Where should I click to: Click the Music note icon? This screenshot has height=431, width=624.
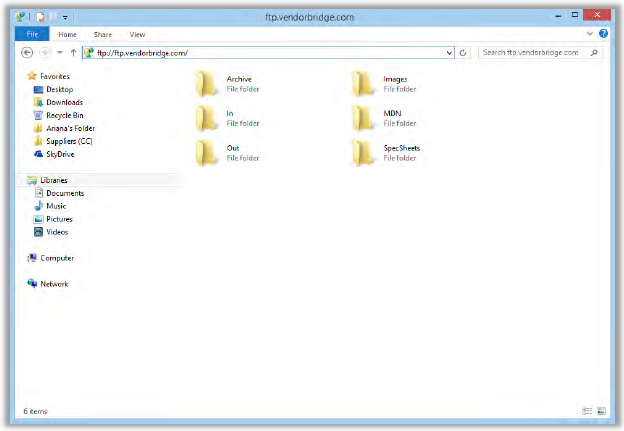click(x=38, y=206)
